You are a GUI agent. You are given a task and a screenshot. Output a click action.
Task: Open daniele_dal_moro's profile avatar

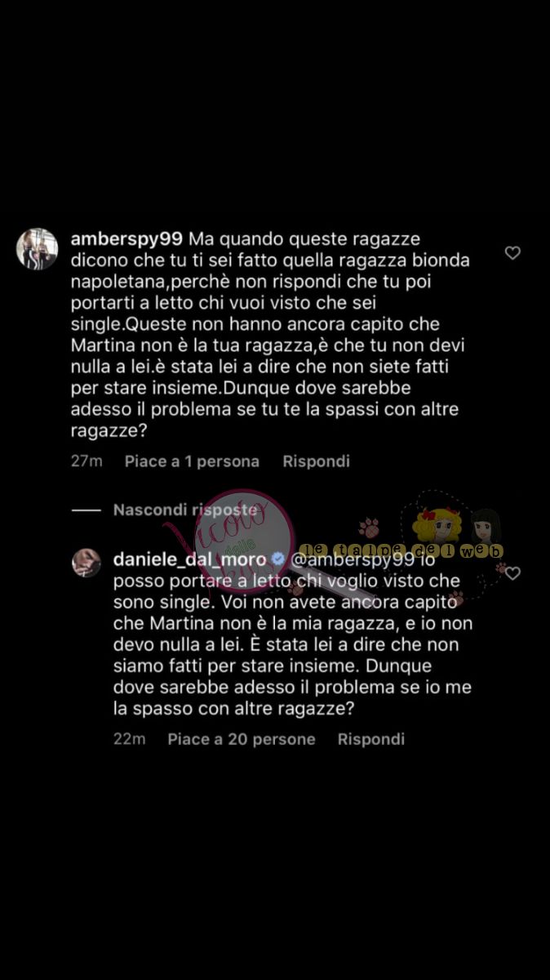pyautogui.click(x=86, y=563)
